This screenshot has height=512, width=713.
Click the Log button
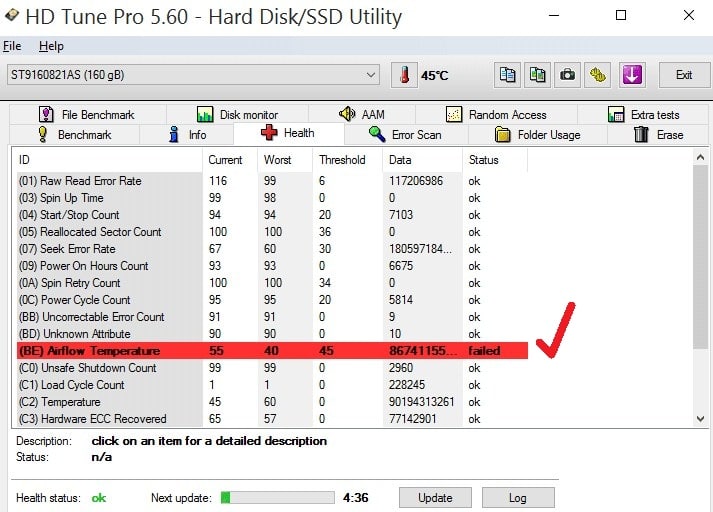click(518, 498)
